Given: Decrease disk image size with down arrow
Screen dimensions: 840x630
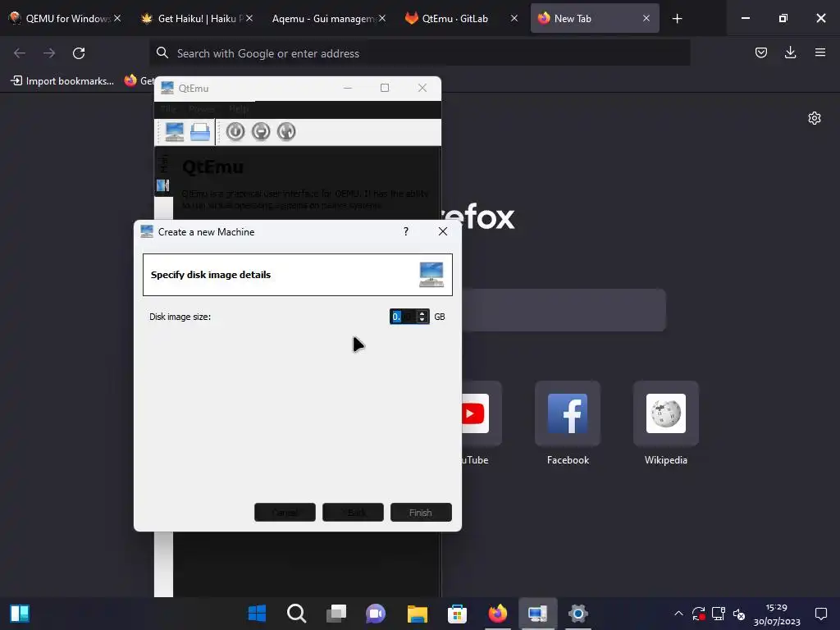Looking at the screenshot, I should pyautogui.click(x=422, y=320).
